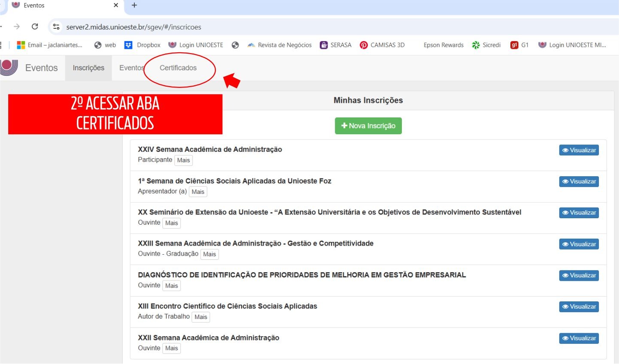
Task: Click the Unioeste Eventos logo
Action: click(x=9, y=68)
